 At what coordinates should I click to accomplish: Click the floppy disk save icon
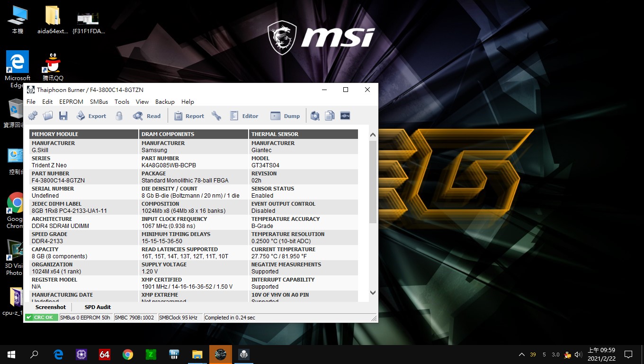point(63,116)
